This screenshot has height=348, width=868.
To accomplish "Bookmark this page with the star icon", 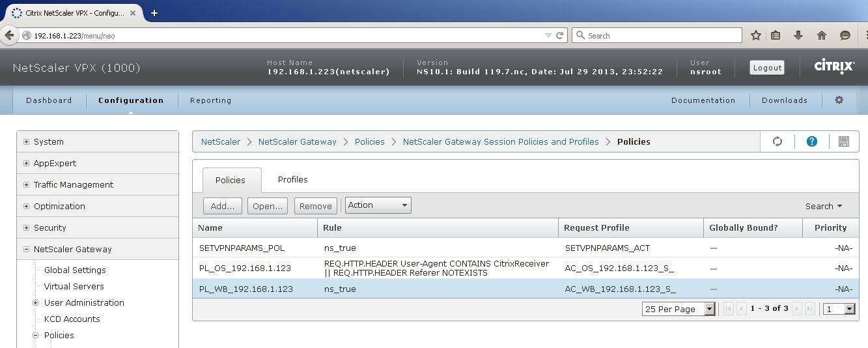I will click(x=756, y=36).
